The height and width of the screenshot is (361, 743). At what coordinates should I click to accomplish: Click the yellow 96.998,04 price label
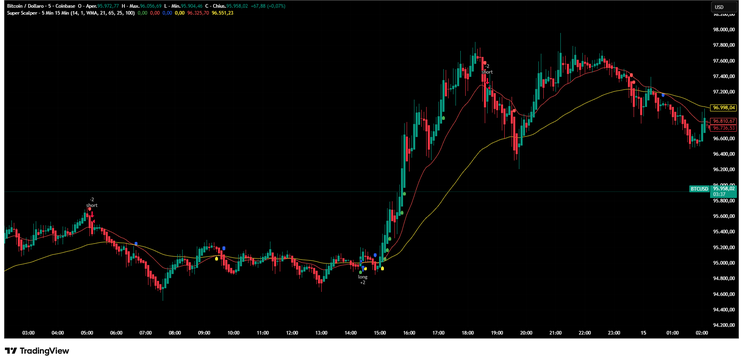pyautogui.click(x=724, y=108)
